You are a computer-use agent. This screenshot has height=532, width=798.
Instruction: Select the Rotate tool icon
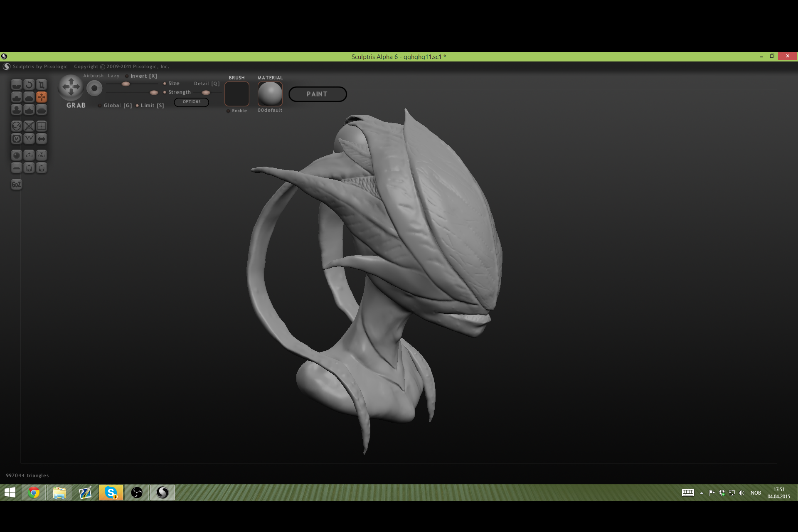[29, 85]
